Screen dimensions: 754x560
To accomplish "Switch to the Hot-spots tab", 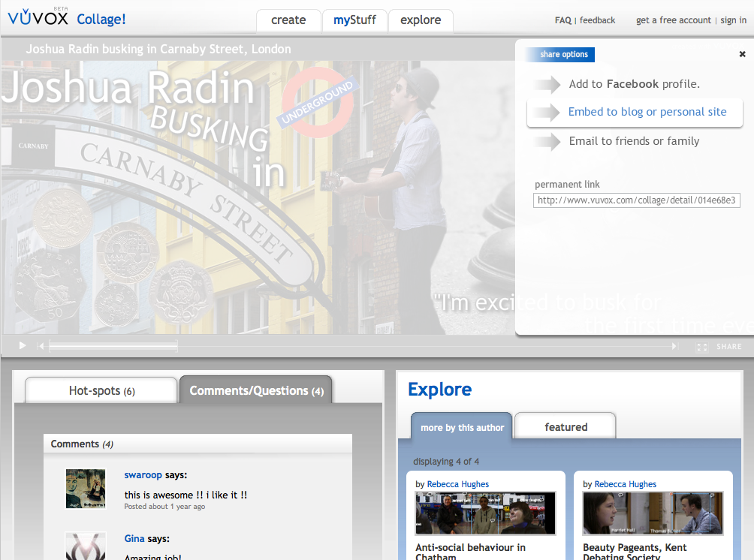I will point(101,390).
